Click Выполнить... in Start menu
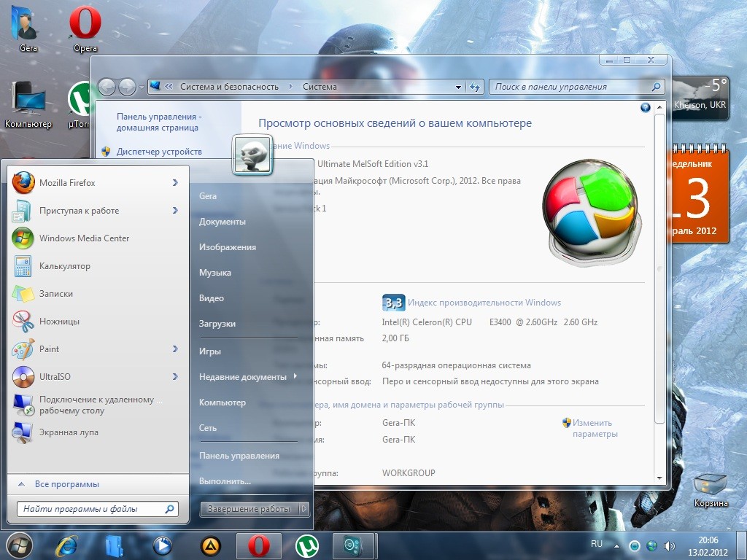 [x=225, y=481]
